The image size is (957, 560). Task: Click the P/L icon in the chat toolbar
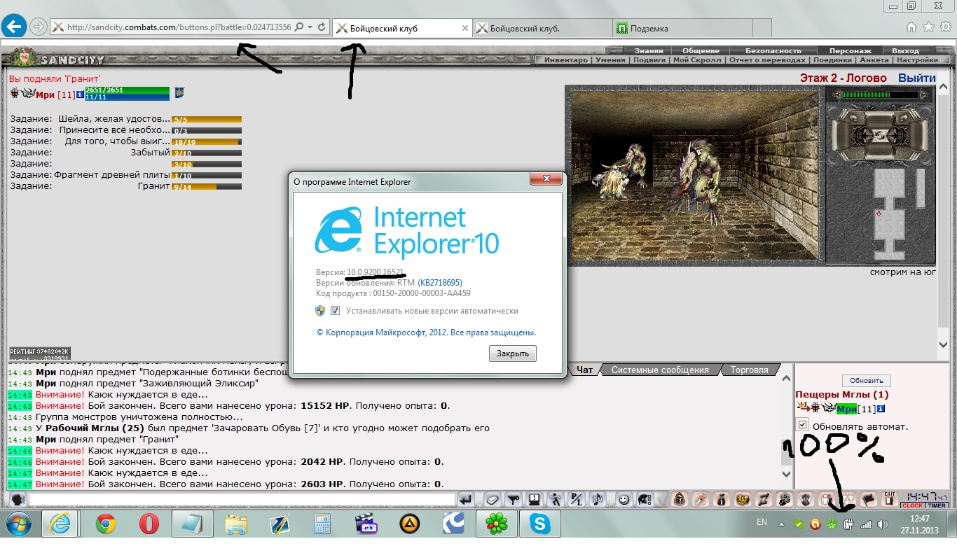pos(577,500)
